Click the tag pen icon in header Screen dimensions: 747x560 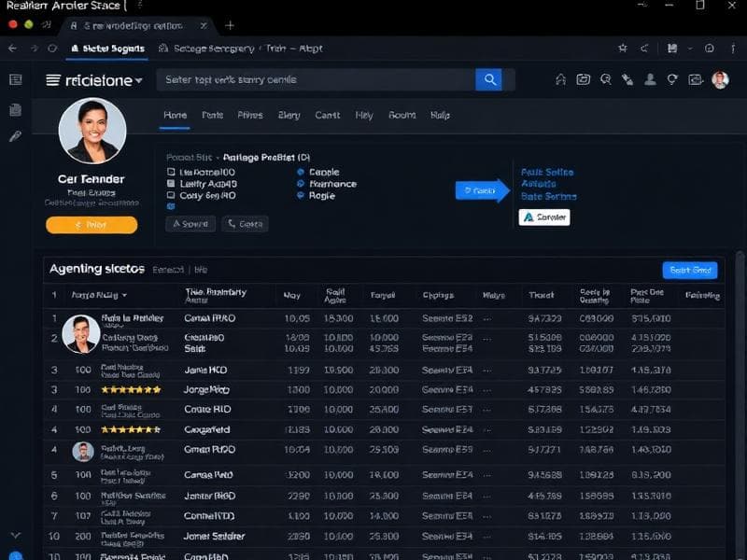(x=627, y=79)
